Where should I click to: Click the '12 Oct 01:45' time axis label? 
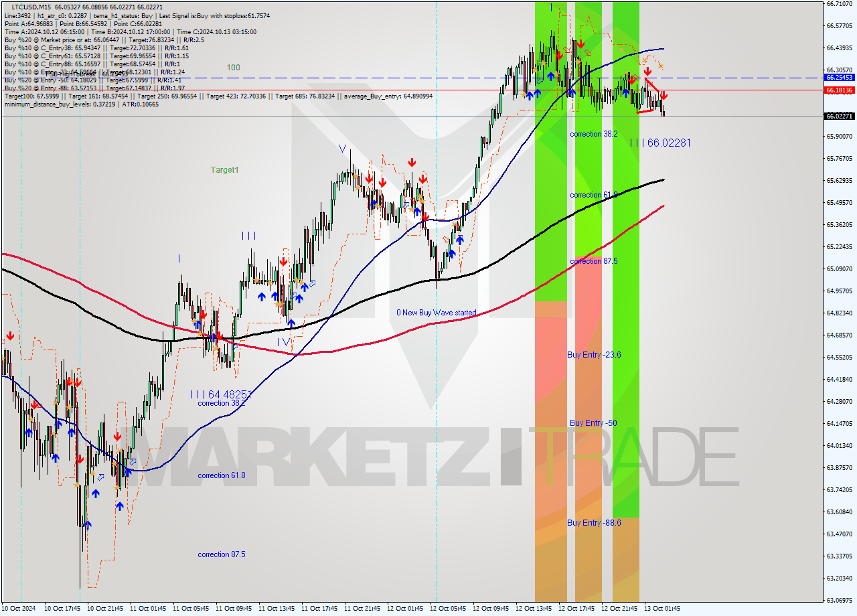405,609
